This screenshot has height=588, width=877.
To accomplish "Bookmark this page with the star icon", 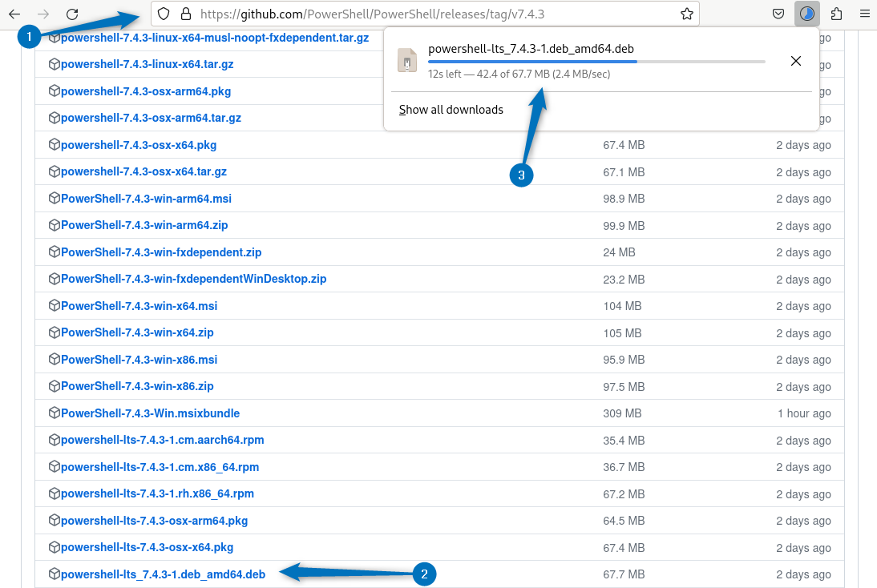I will [x=686, y=14].
